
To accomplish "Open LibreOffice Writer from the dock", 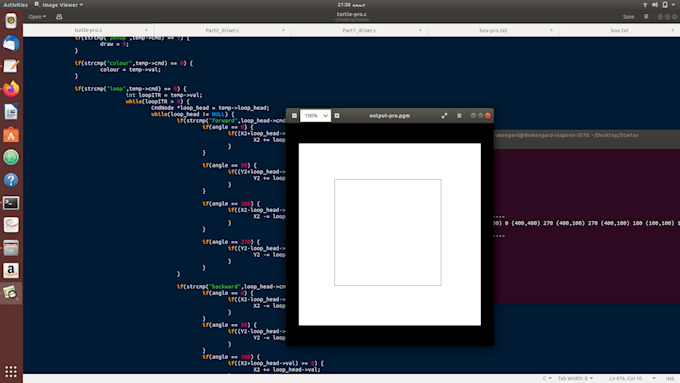I will (11, 112).
